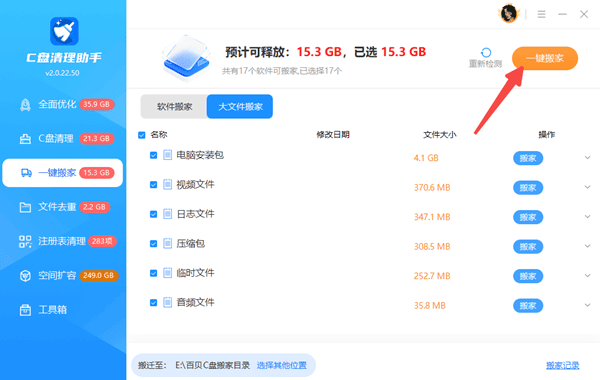Click the file icon beside 压缩包
The height and width of the screenshot is (380, 600).
click(x=168, y=243)
